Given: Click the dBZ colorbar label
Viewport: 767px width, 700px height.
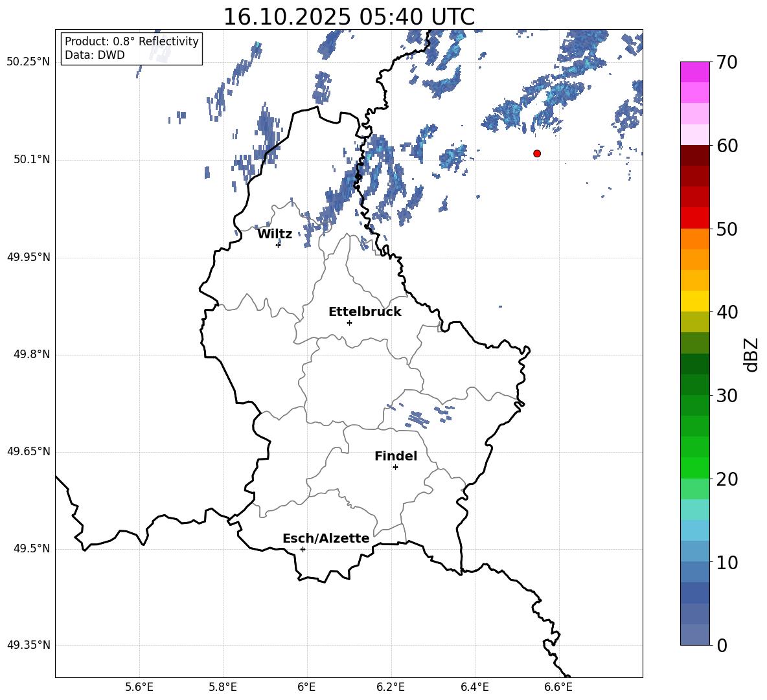Looking at the screenshot, I should point(751,354).
